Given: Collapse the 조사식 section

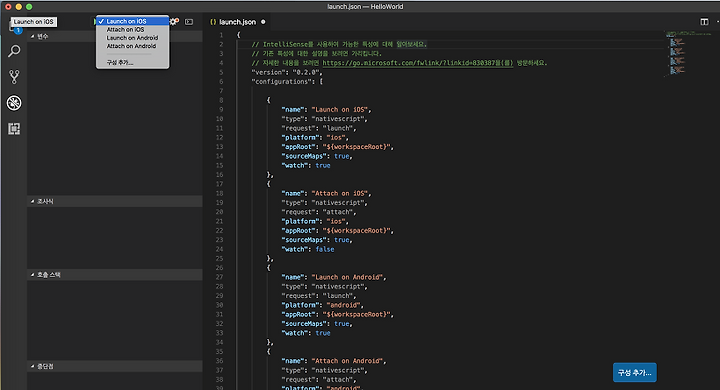Looking at the screenshot, I should pyautogui.click(x=115, y=201).
